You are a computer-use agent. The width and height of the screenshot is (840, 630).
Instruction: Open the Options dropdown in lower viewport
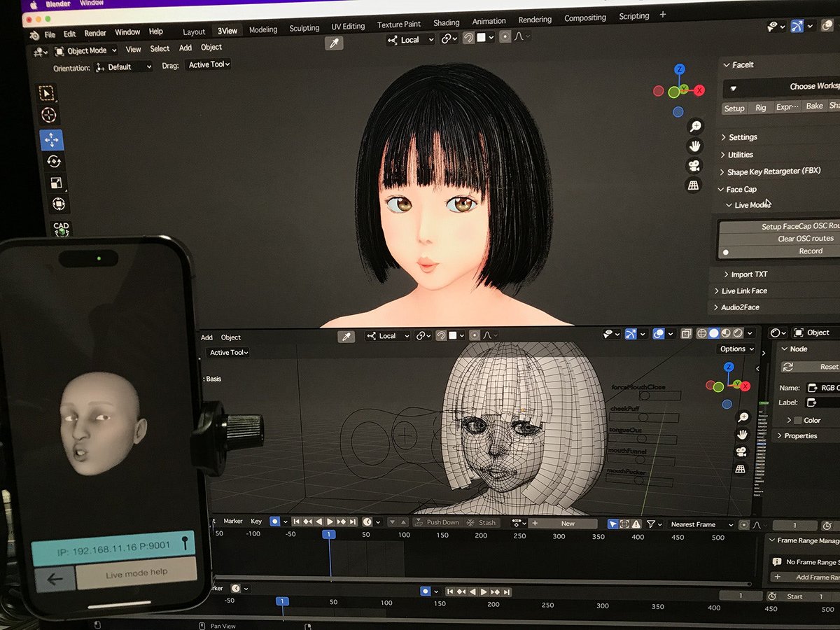(736, 349)
